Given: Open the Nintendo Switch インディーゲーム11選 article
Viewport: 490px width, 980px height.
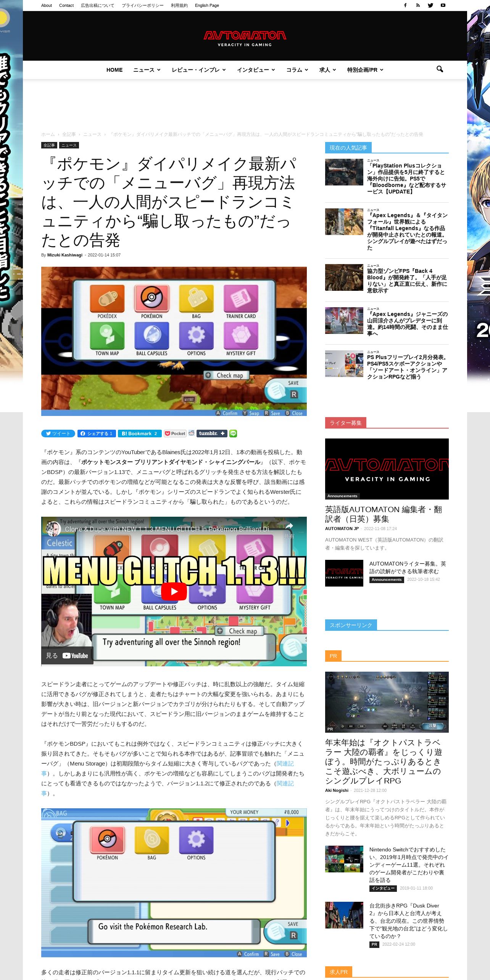Looking at the screenshot, I should tap(409, 865).
